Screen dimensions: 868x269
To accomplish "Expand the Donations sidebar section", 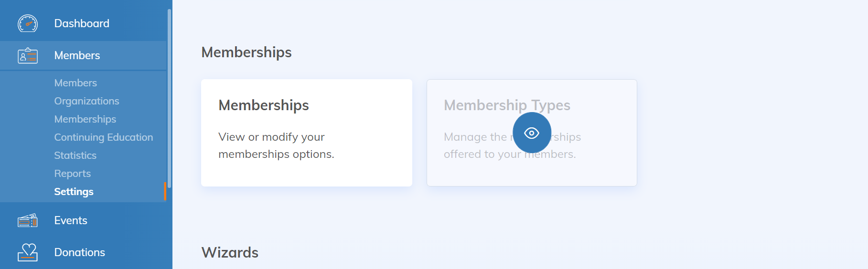I will tap(79, 252).
